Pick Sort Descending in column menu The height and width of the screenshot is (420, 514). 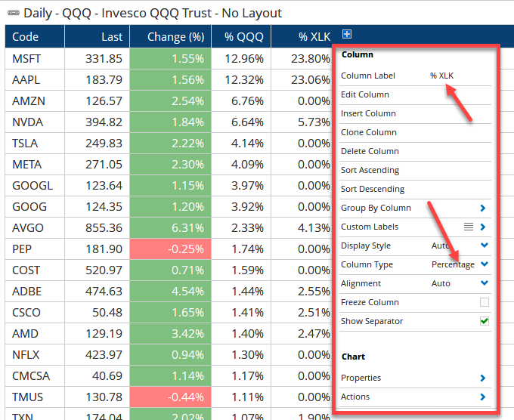pyautogui.click(x=415, y=189)
